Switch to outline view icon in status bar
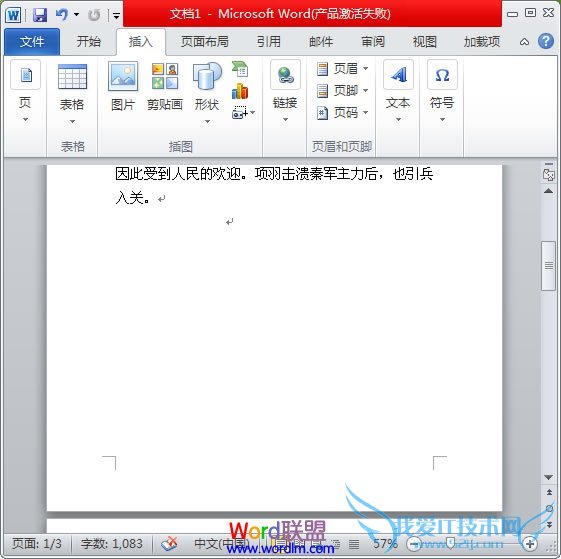This screenshot has height=559, width=561. tap(336, 544)
